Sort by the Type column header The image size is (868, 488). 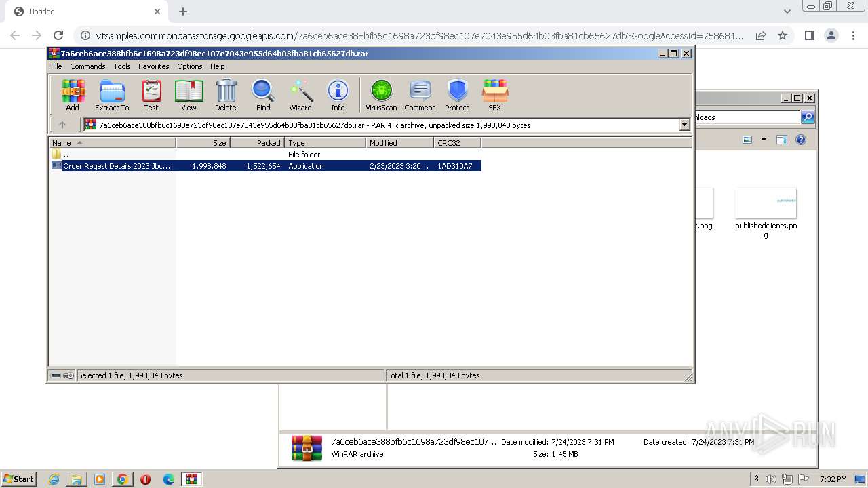click(x=325, y=142)
